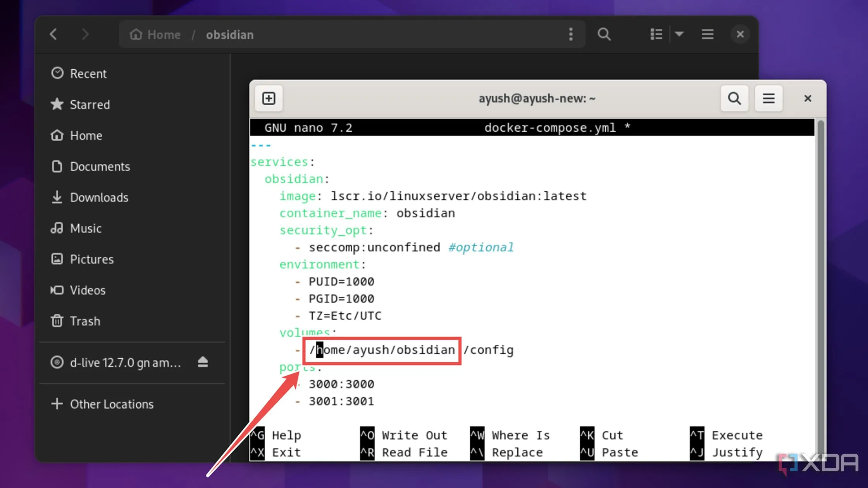Close the terminal window
The image size is (868, 488).
click(x=808, y=98)
